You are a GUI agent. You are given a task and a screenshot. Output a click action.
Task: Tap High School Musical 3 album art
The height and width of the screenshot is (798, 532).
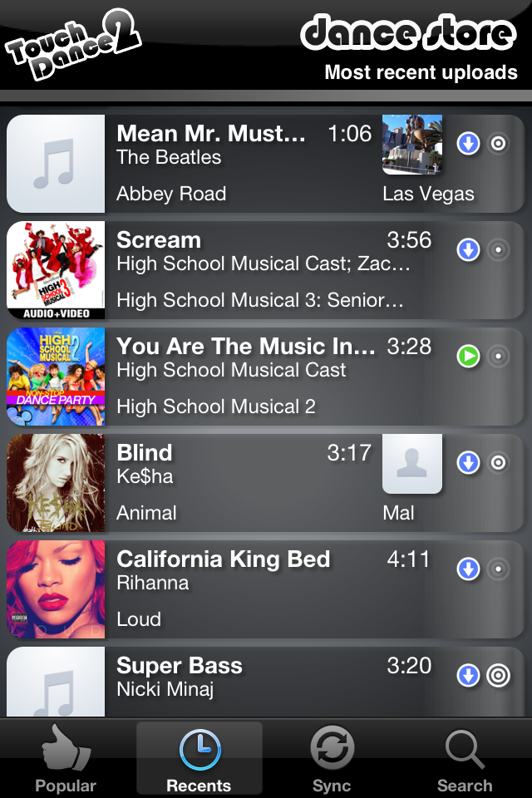[56, 270]
